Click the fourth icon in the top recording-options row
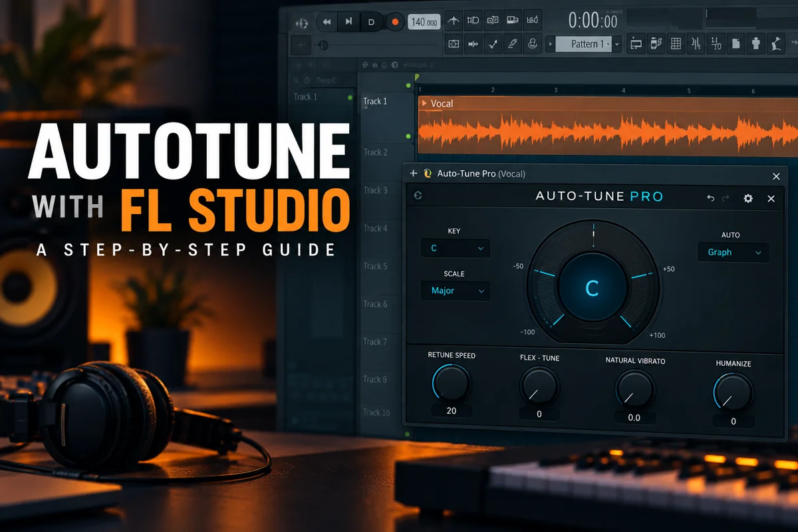 click(x=513, y=21)
